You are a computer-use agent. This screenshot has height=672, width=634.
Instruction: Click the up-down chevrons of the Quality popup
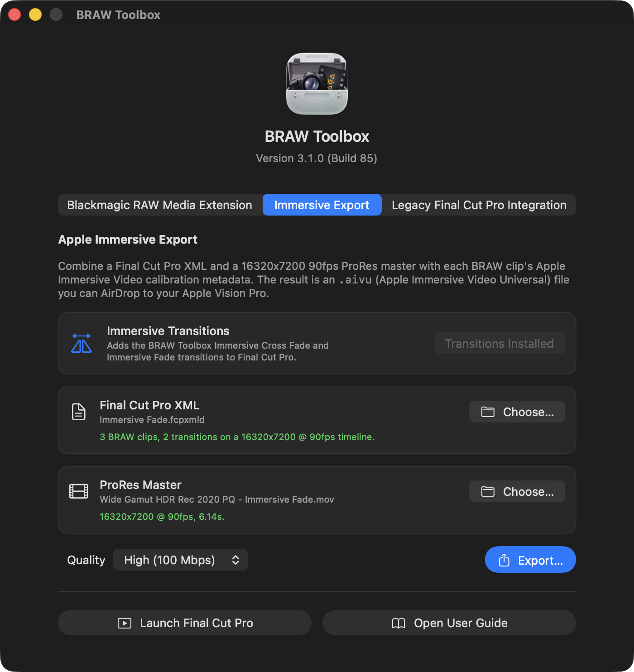(235, 560)
